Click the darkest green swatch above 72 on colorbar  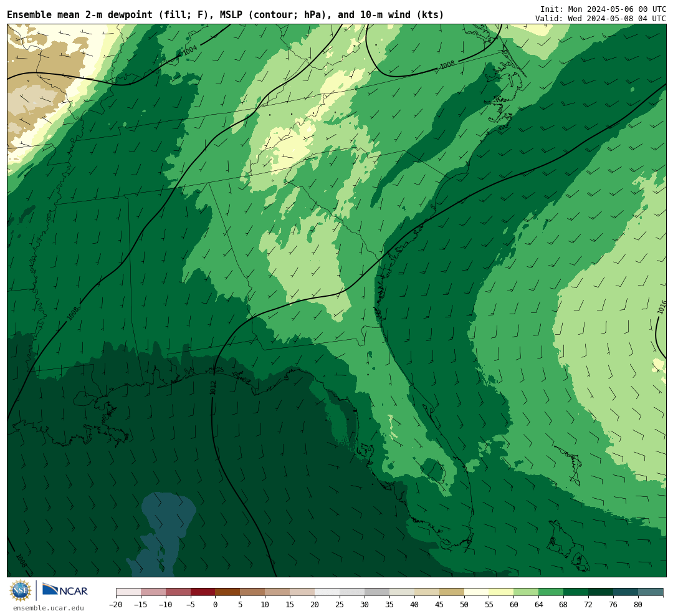(x=601, y=592)
